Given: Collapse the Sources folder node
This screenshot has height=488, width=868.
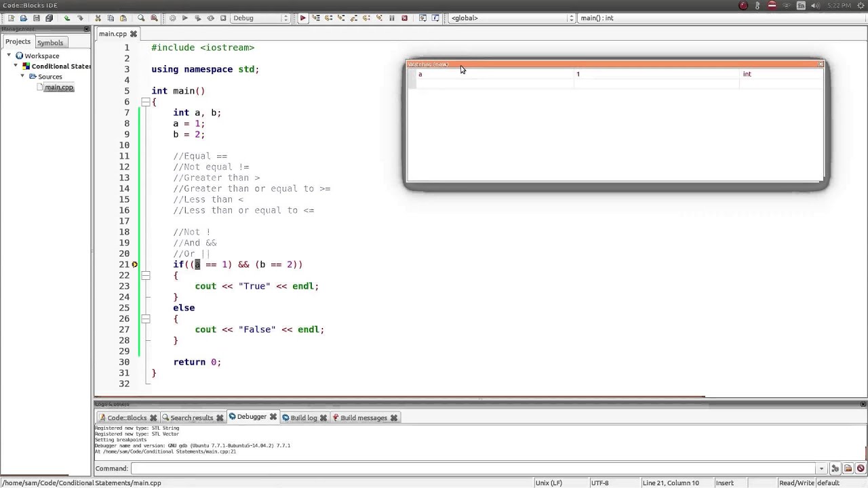Looking at the screenshot, I should pyautogui.click(x=22, y=76).
